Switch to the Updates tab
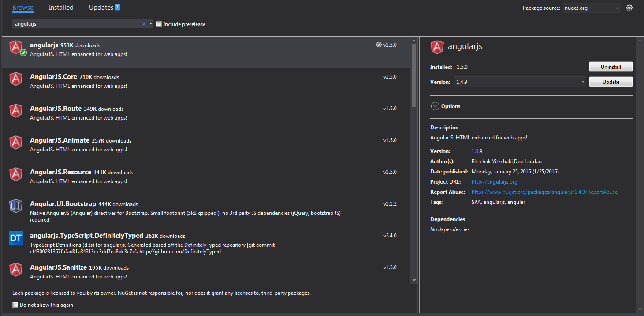This screenshot has width=644, height=316. click(x=104, y=8)
